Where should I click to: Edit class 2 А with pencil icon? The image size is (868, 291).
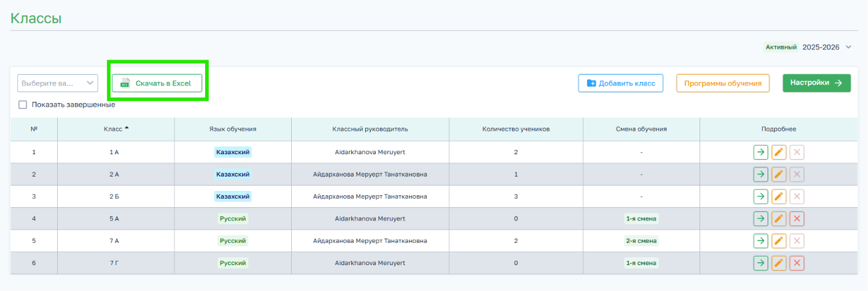point(779,174)
